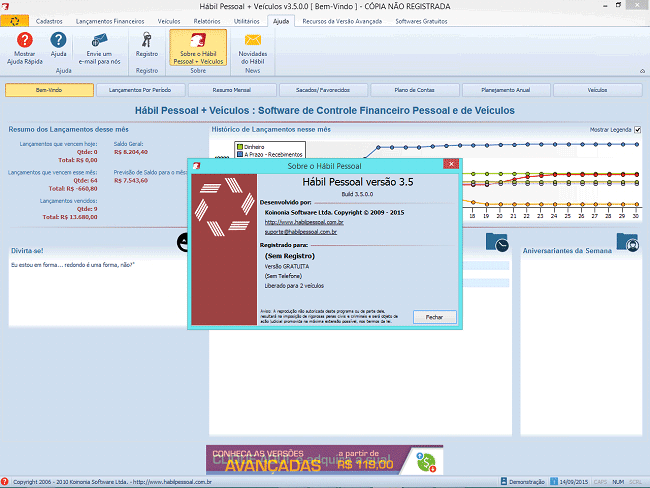This screenshot has height=488, width=650.
Task: Open the Veículos view button
Action: (x=597, y=90)
